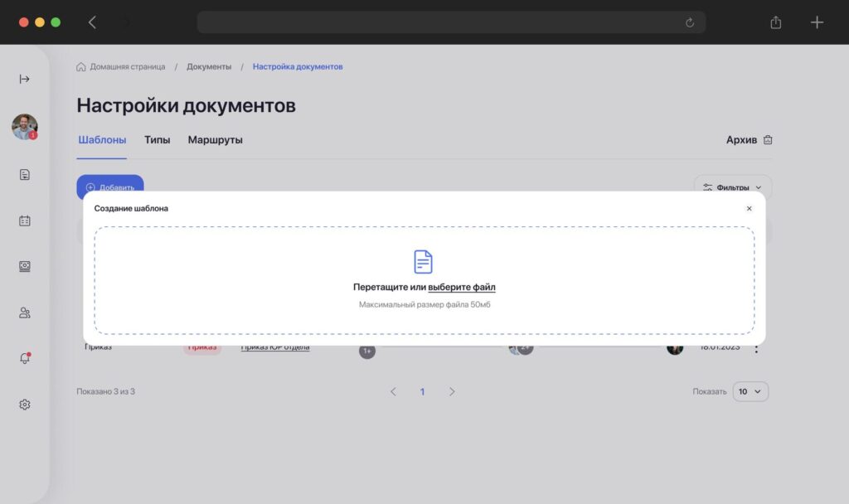
Task: Switch to the Типы tab
Action: pos(158,139)
